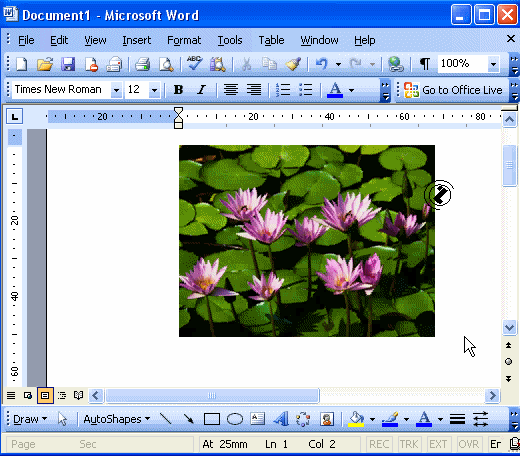Open the Draw button menu
Image resolution: width=520 pixels, height=456 pixels.
pyautogui.click(x=30, y=419)
